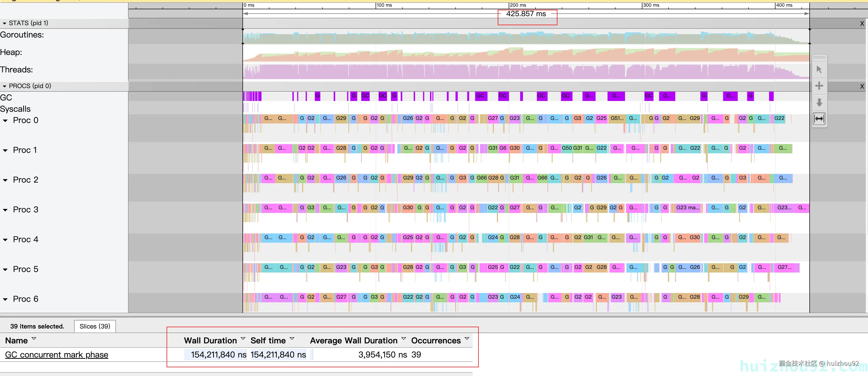Sort by Average Wall Duration arrow
The image size is (868, 376).
pyautogui.click(x=403, y=339)
